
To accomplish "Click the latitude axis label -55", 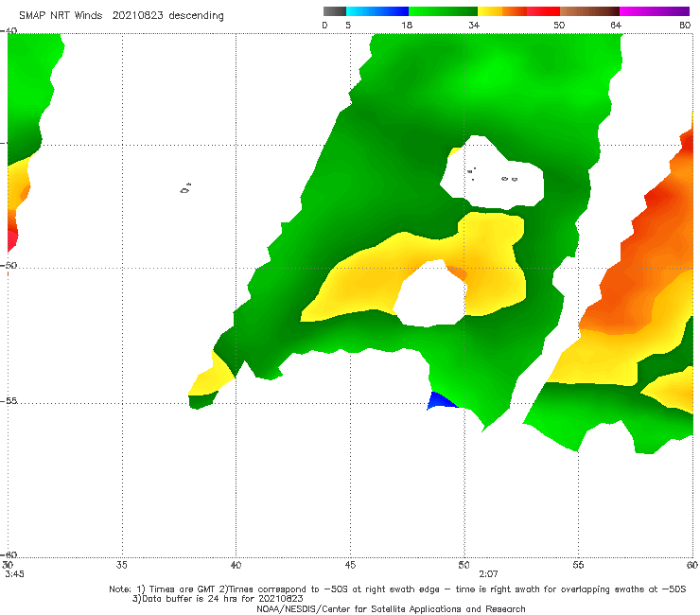I will pos(9,400).
